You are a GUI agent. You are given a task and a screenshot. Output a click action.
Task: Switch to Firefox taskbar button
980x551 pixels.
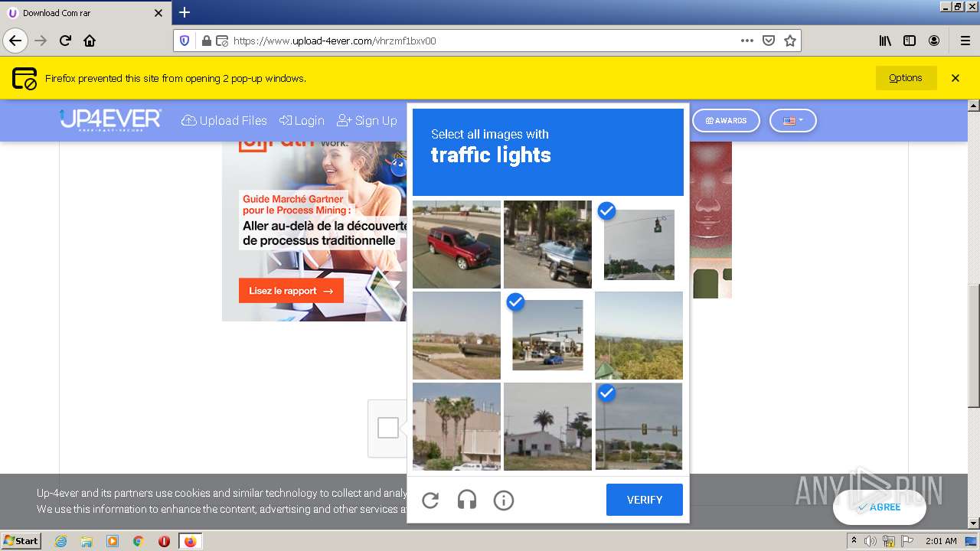tap(190, 541)
